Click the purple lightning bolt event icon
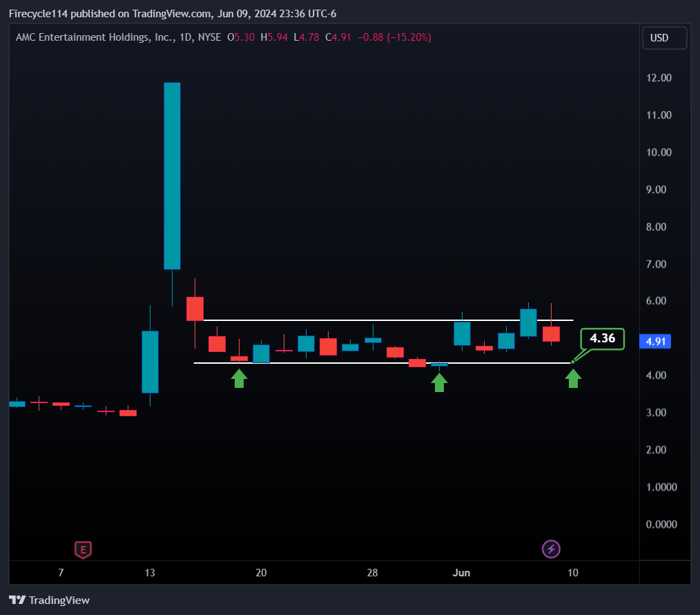 coord(551,549)
